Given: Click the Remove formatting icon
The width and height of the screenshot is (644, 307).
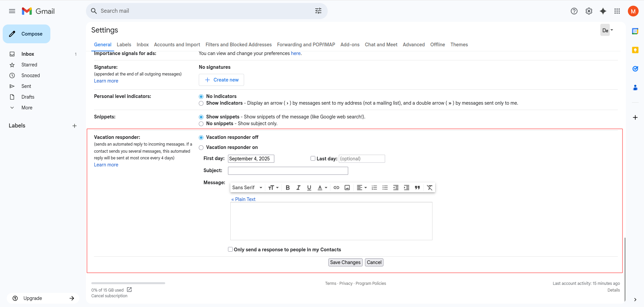Looking at the screenshot, I should click(x=430, y=188).
